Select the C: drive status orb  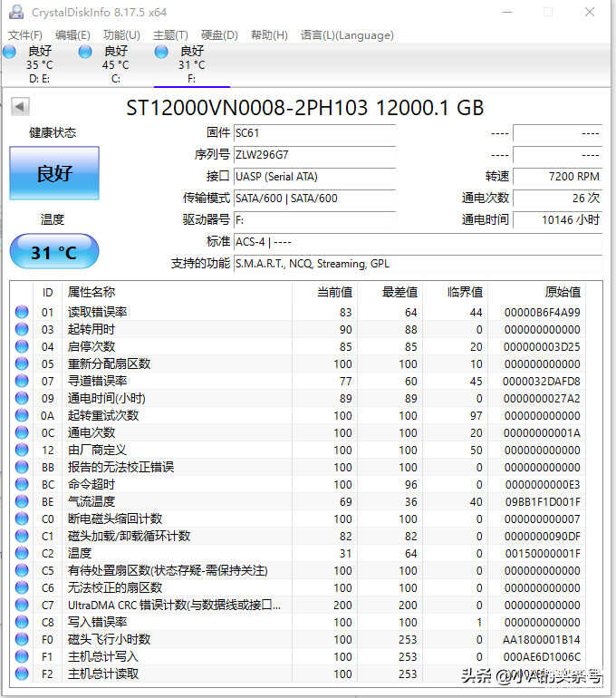click(x=85, y=53)
